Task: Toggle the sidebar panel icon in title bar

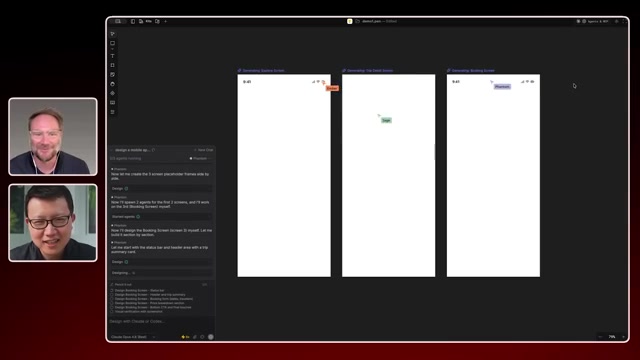Action: click(x=133, y=21)
